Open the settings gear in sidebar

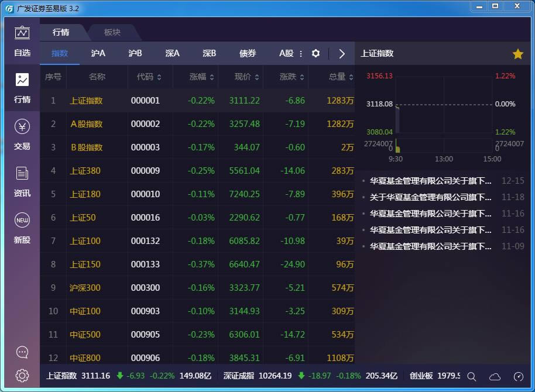pyautogui.click(x=22, y=376)
